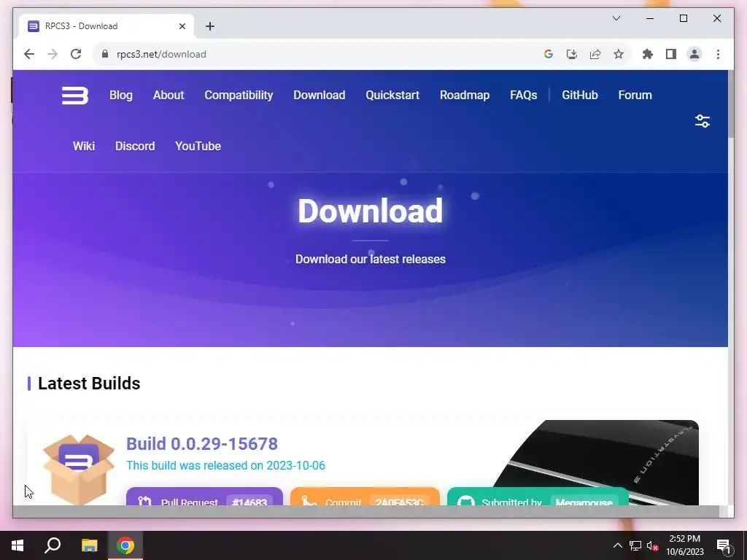Click the 'Latest Builds' heading text

click(x=89, y=384)
